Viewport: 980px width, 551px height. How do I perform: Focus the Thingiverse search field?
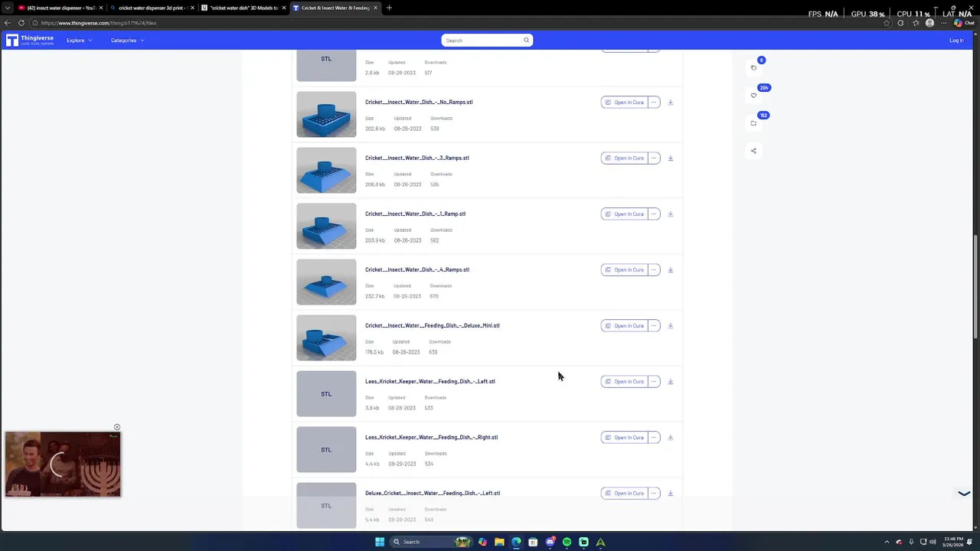[x=487, y=40]
